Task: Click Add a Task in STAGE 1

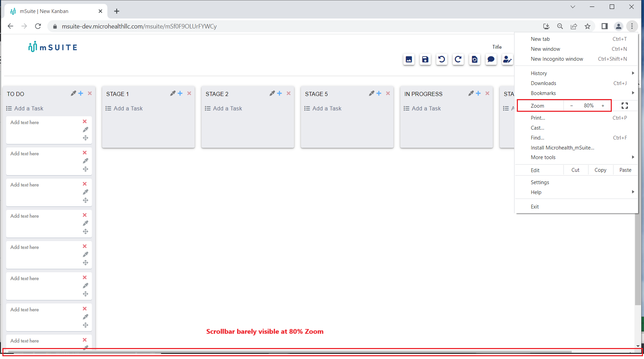Action: tap(128, 108)
